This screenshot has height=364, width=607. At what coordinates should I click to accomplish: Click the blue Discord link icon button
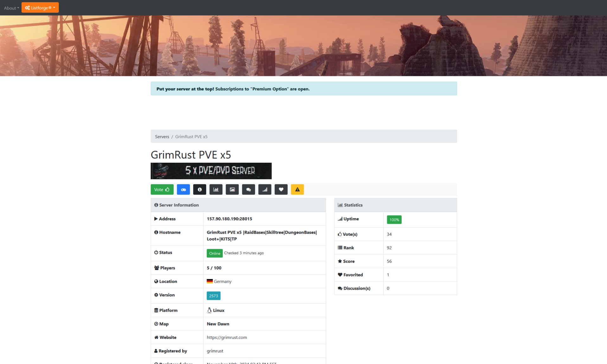click(183, 190)
